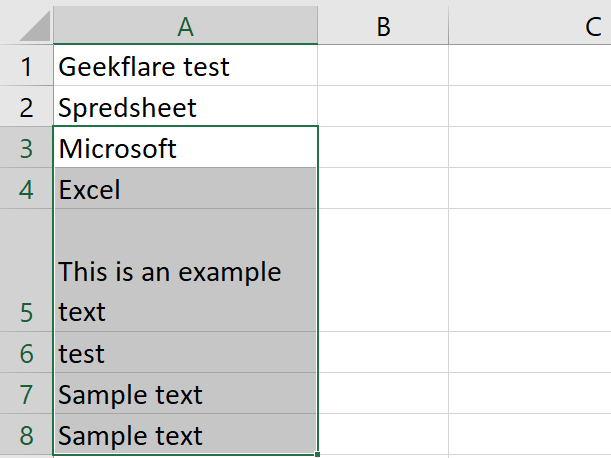Click the misspelled 'Spredsheet' cell
The image size is (611, 458).
[x=185, y=107]
